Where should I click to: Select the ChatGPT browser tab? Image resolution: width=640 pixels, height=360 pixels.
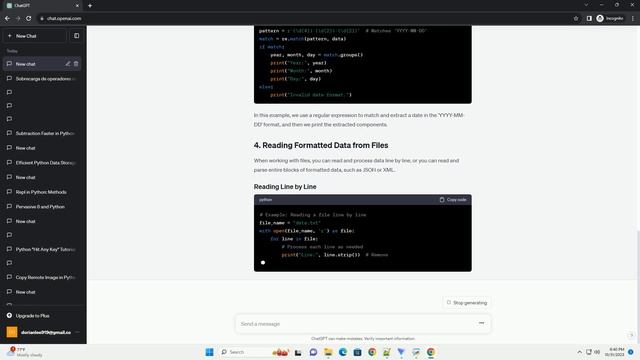point(43,6)
